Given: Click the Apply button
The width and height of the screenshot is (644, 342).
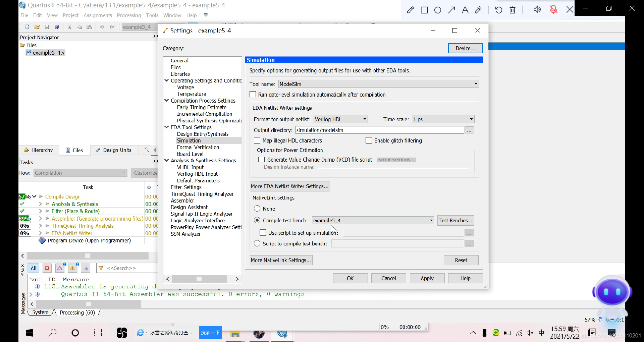Looking at the screenshot, I should click(427, 278).
